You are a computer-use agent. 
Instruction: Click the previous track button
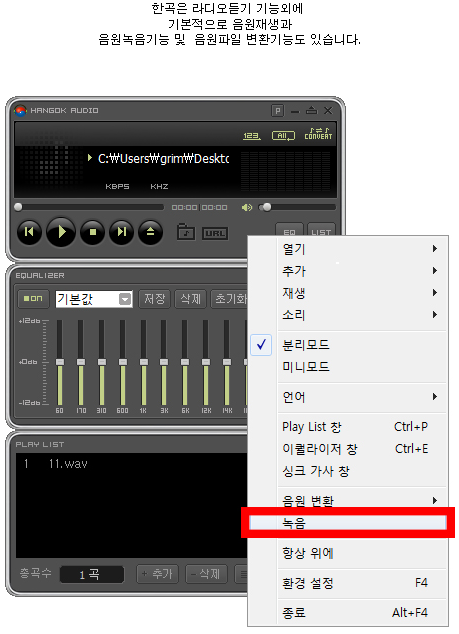coord(29,232)
